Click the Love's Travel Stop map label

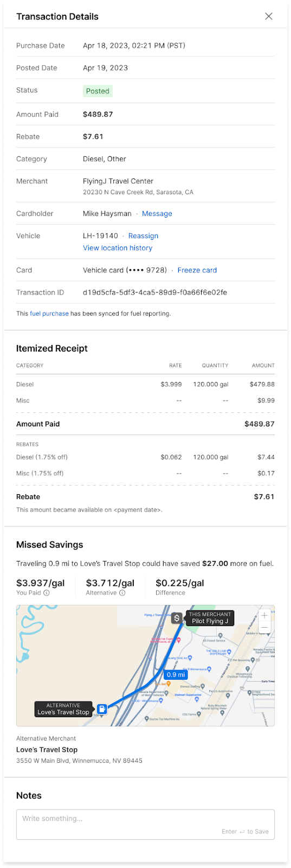(63, 709)
